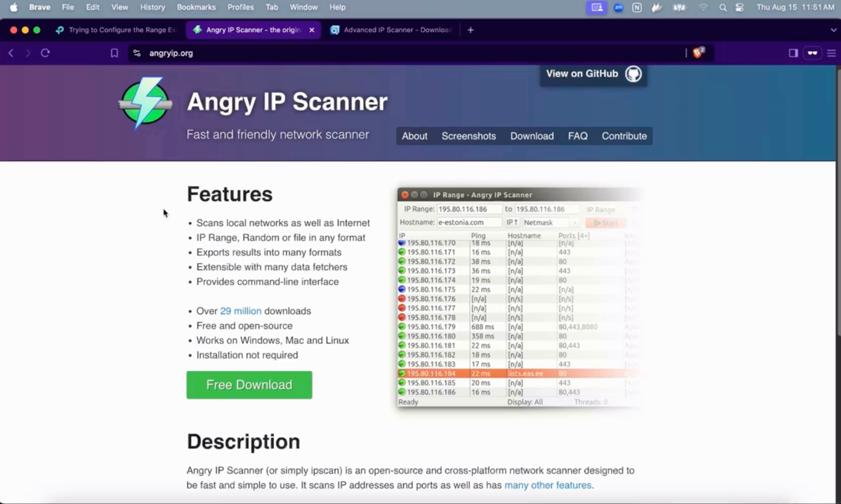Open the Bookmarks menu
841x504 pixels.
196,7
